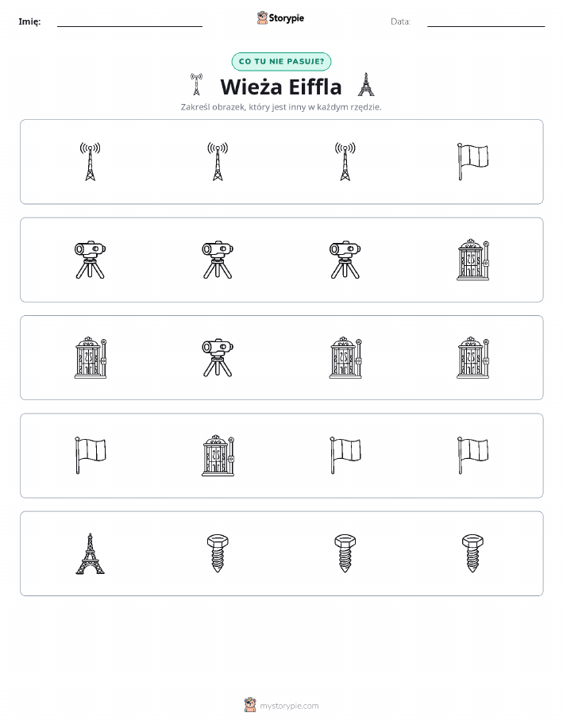This screenshot has width=563, height=728.
Task: Select the elevator icon among the flags
Action: pyautogui.click(x=218, y=456)
